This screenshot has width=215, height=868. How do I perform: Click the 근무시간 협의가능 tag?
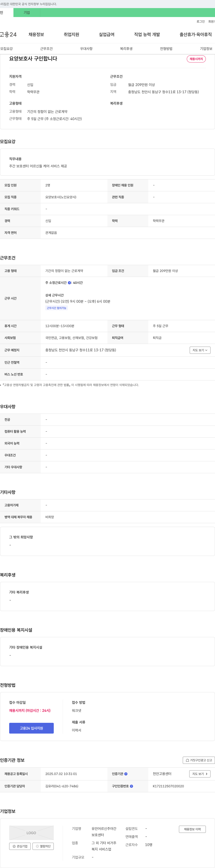tap(57, 308)
